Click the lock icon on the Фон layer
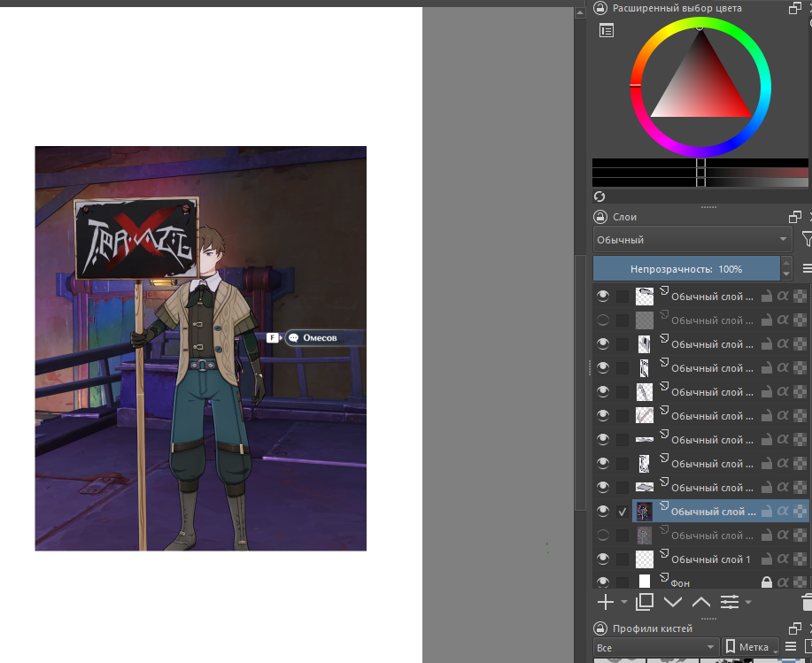The height and width of the screenshot is (663, 812). pyautogui.click(x=767, y=582)
